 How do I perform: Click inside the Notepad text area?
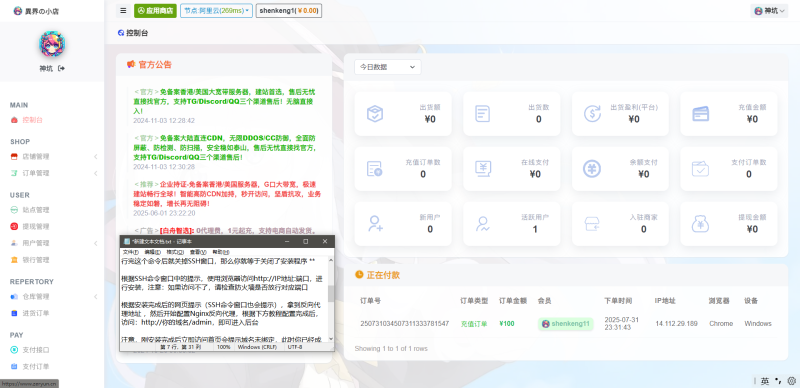pos(223,299)
